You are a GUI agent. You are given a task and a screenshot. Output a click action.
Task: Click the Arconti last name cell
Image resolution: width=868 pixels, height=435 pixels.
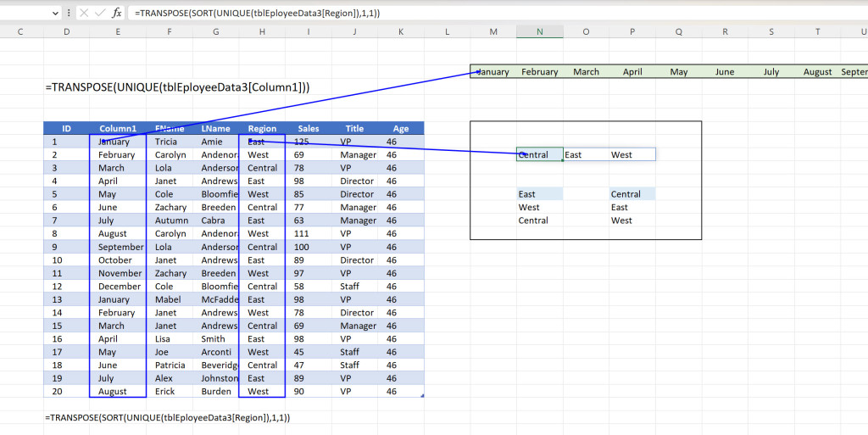pyautogui.click(x=216, y=352)
